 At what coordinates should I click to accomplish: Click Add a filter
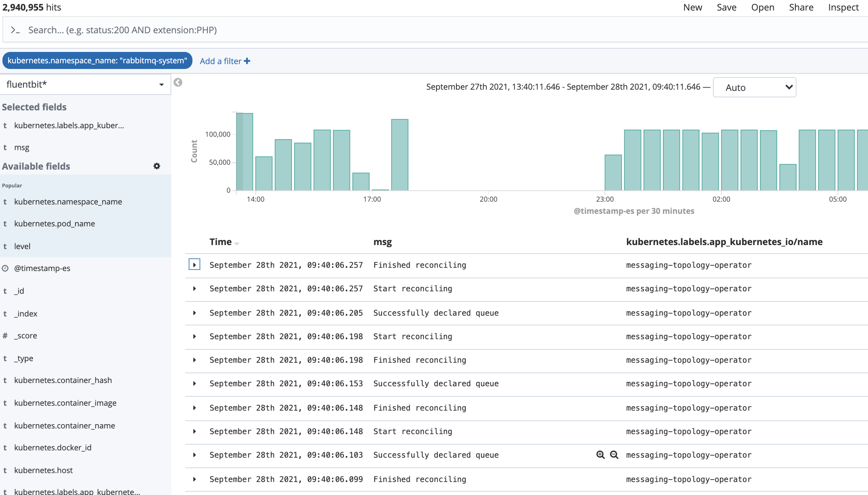pos(225,61)
